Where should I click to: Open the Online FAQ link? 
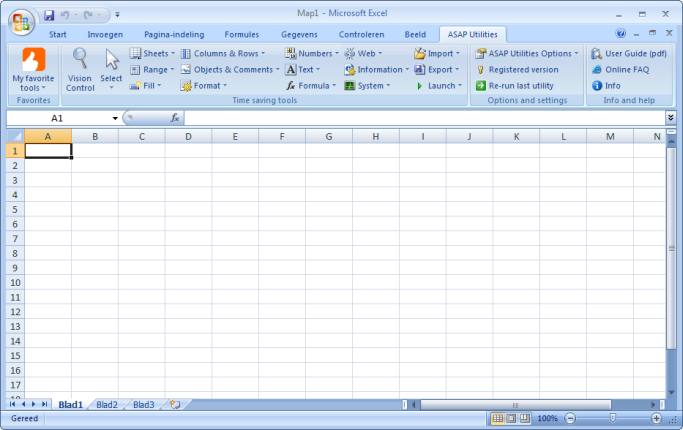[x=620, y=70]
